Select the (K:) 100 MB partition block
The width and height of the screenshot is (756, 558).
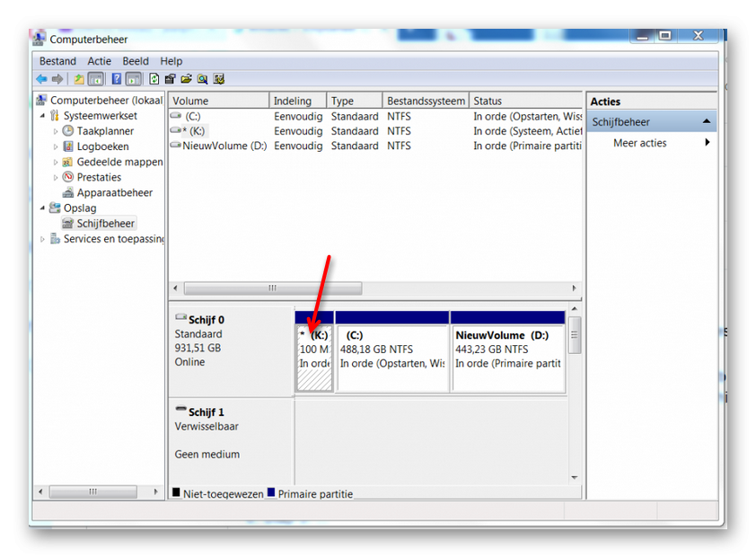(314, 358)
